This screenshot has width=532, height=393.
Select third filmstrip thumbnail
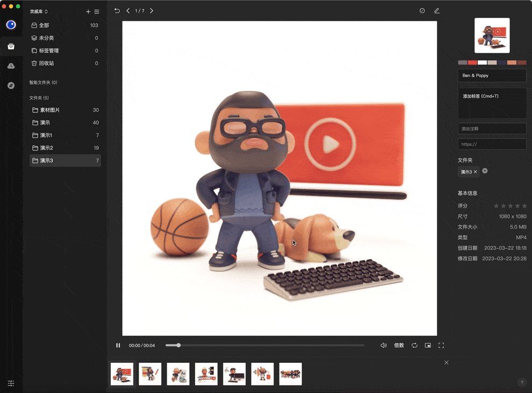[178, 374]
